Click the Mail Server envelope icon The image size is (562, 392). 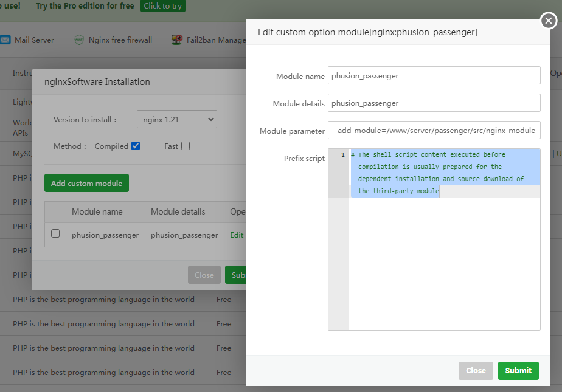(5, 40)
